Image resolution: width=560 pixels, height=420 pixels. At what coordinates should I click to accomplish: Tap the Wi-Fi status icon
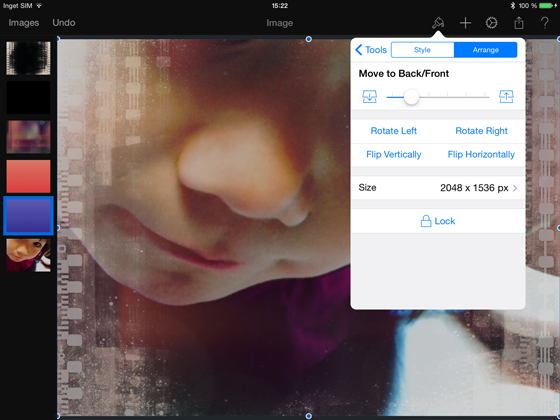tap(39, 6)
